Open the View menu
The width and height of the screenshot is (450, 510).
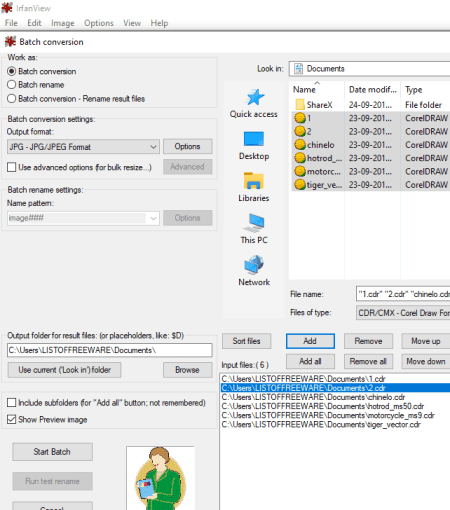tap(132, 23)
